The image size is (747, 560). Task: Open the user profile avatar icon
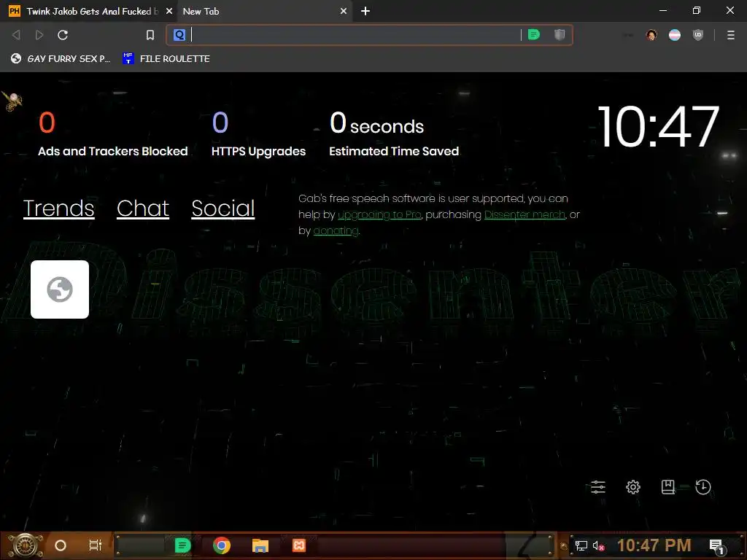coord(651,35)
